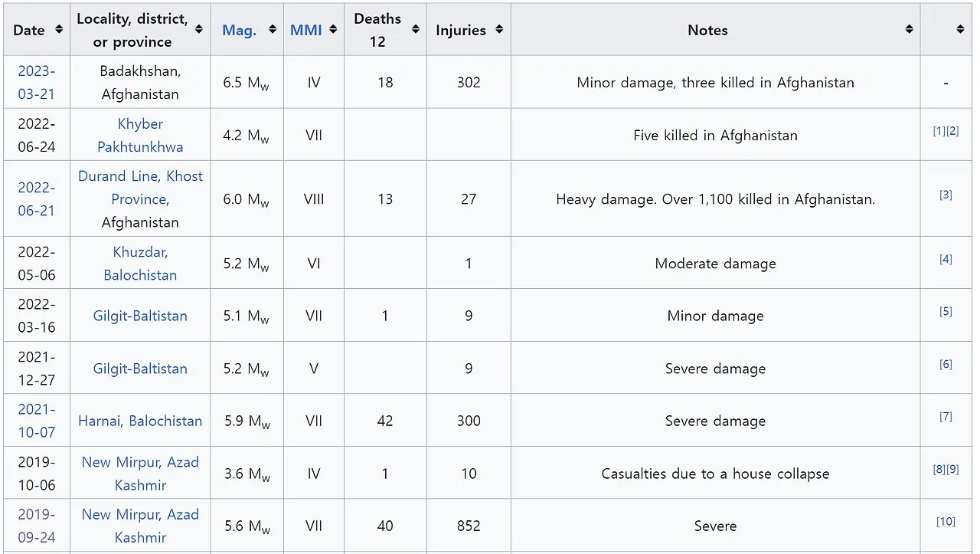Open citation [10] for New Mirpur
The width and height of the screenshot is (980, 554).
(x=946, y=522)
